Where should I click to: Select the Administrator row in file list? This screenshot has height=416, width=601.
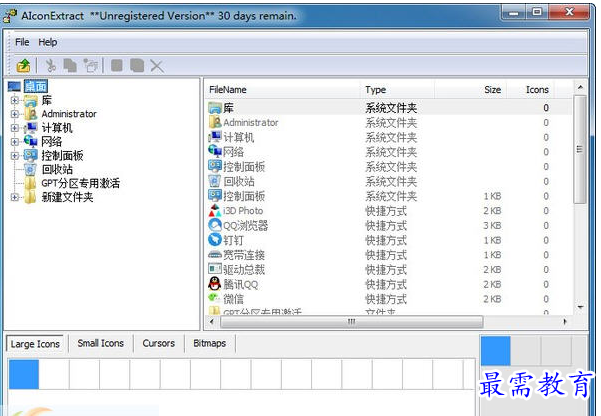coord(389,123)
